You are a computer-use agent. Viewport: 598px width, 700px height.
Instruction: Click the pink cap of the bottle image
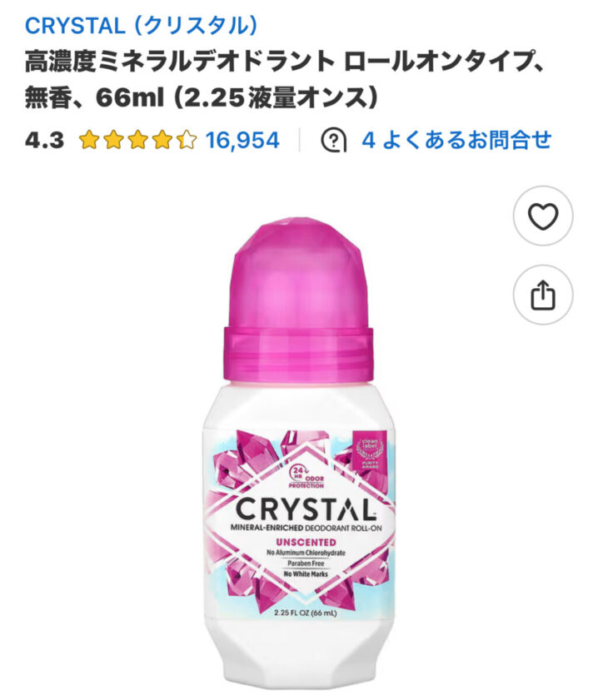coord(298,304)
